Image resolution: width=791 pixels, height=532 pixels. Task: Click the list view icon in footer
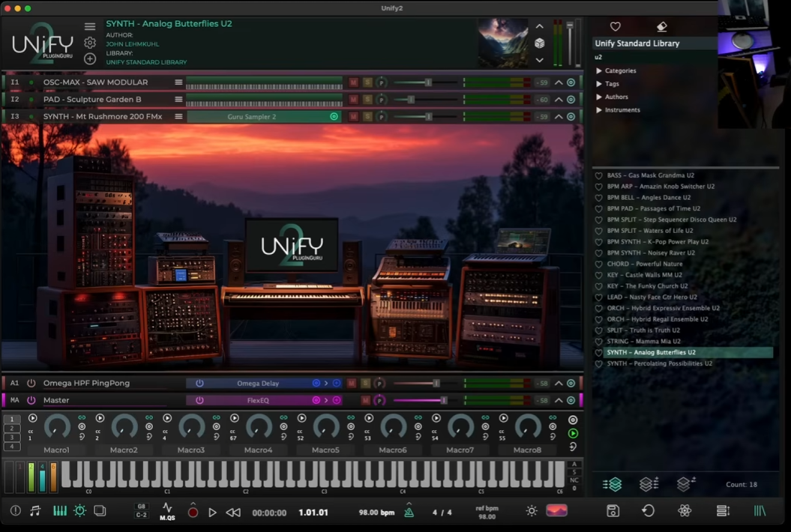coord(723,511)
